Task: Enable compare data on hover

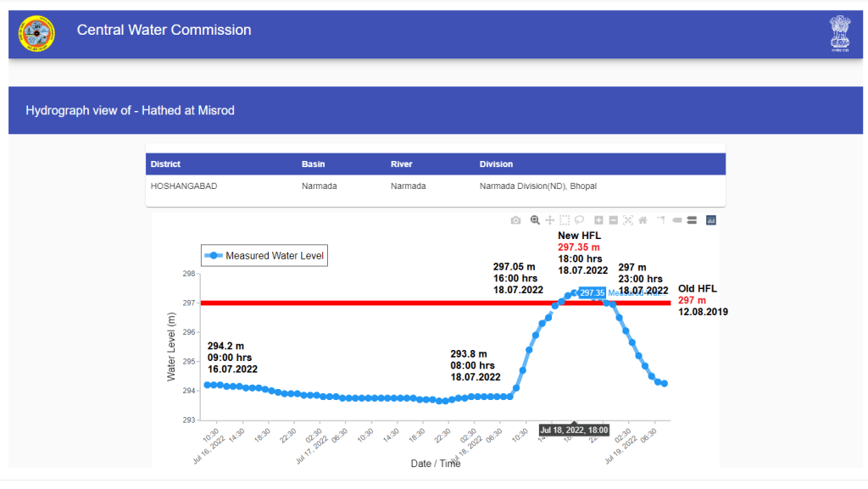Action: [x=692, y=220]
